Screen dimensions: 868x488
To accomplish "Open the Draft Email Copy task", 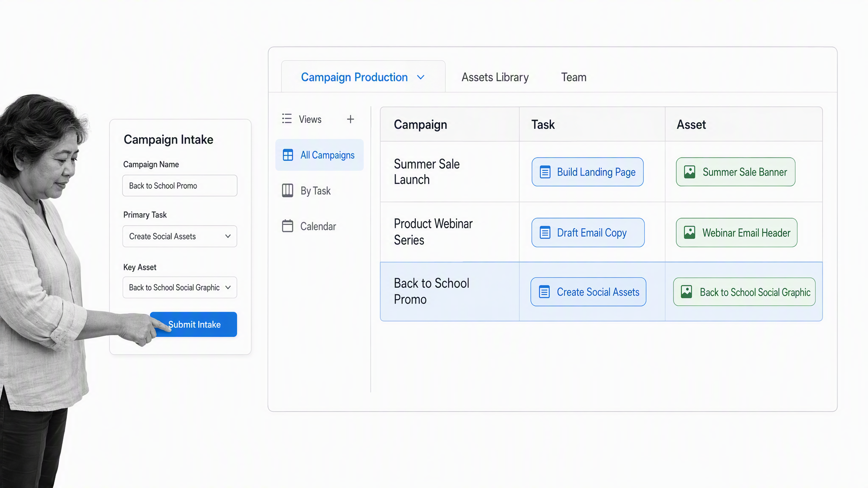I will click(588, 232).
